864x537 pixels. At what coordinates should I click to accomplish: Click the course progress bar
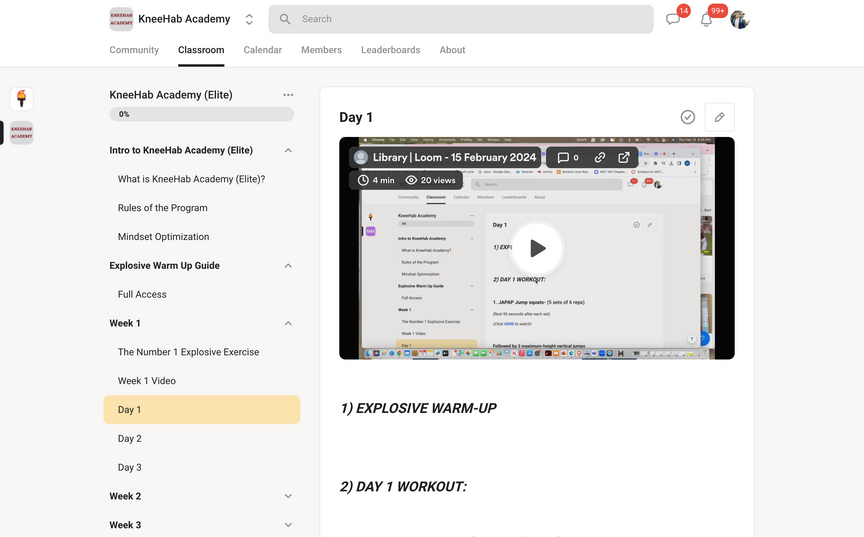click(x=202, y=114)
